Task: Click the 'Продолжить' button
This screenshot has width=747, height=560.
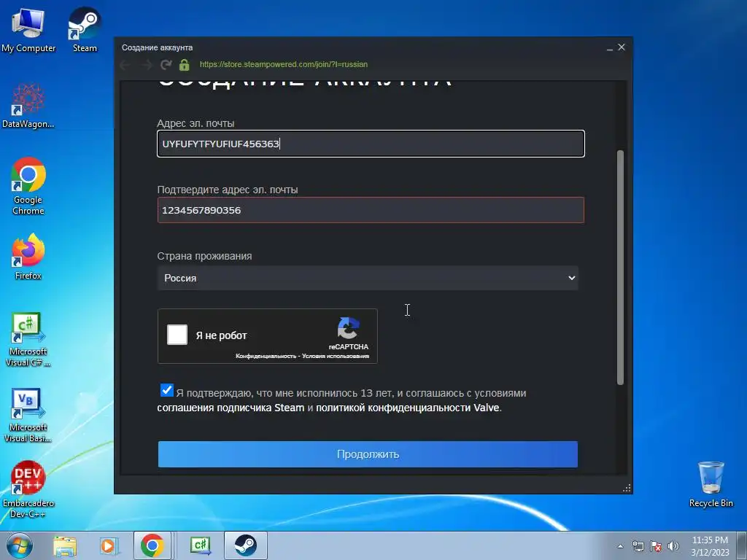Action: pos(368,454)
